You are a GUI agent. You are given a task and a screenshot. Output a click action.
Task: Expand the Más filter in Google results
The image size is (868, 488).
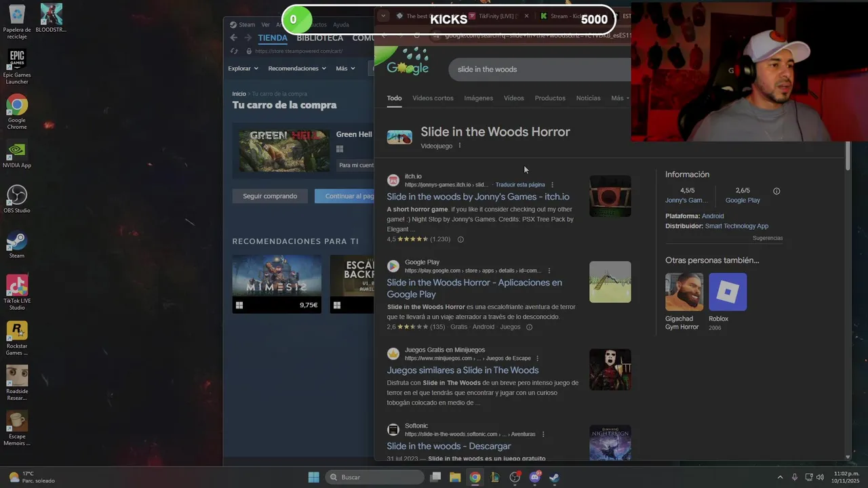tap(620, 98)
